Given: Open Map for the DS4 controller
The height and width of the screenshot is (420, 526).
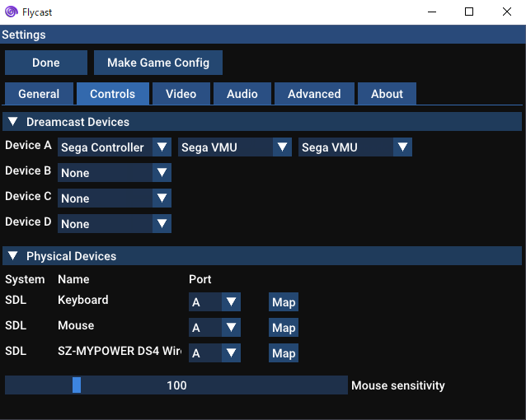Looking at the screenshot, I should point(284,353).
